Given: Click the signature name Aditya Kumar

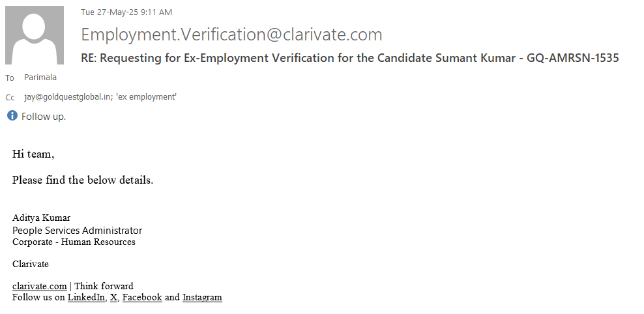Looking at the screenshot, I should (x=42, y=218).
